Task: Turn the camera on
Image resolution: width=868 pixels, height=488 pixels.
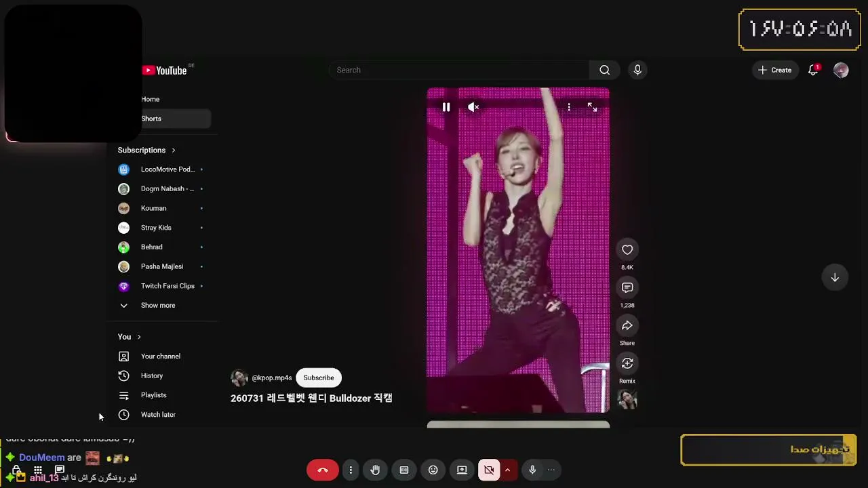Action: [x=489, y=470]
